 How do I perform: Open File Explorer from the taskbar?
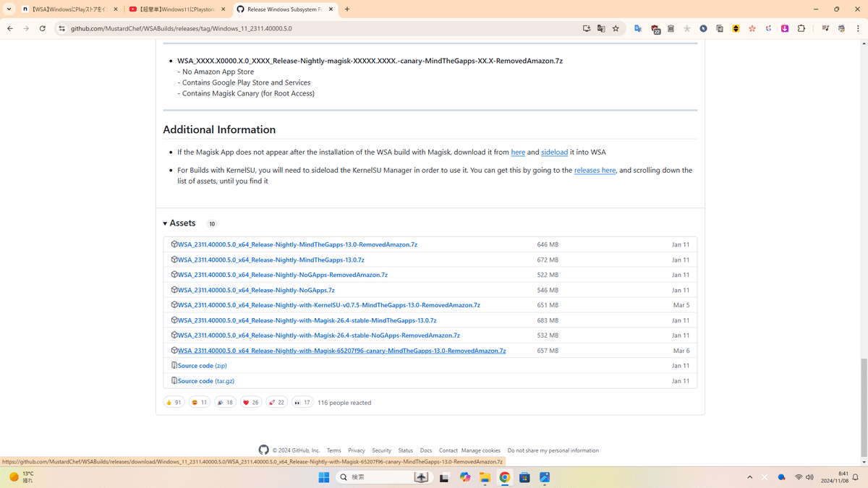pyautogui.click(x=485, y=477)
